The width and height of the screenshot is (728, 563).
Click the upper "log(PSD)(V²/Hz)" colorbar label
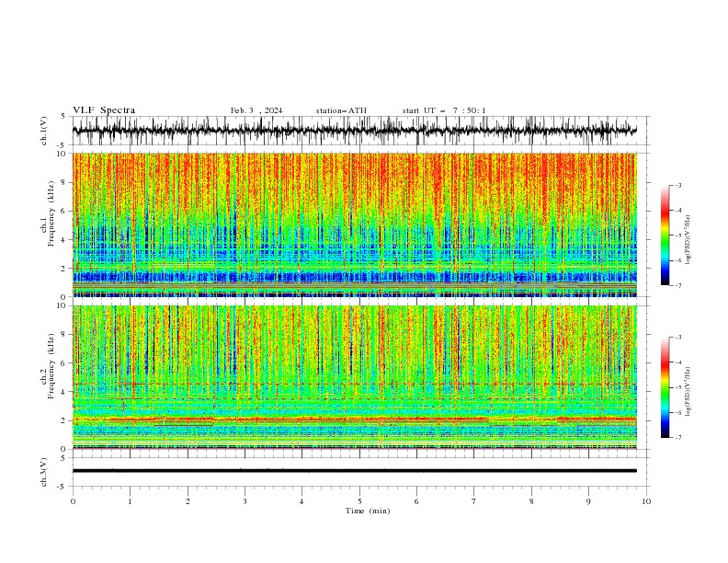tap(688, 240)
